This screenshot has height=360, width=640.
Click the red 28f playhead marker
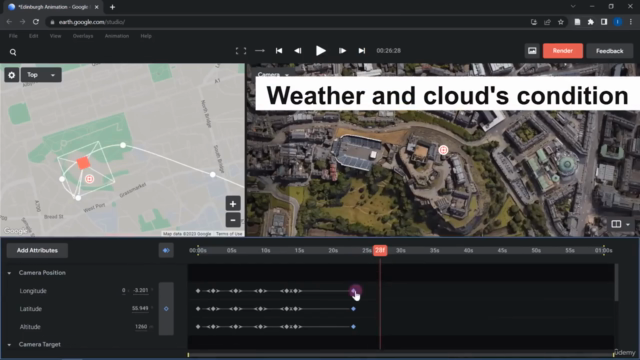pos(380,250)
